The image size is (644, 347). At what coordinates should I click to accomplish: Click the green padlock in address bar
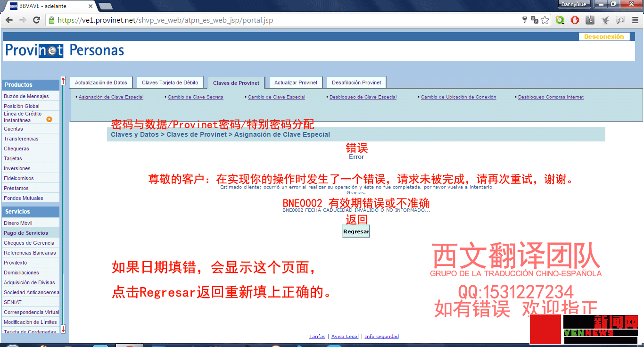click(x=51, y=20)
